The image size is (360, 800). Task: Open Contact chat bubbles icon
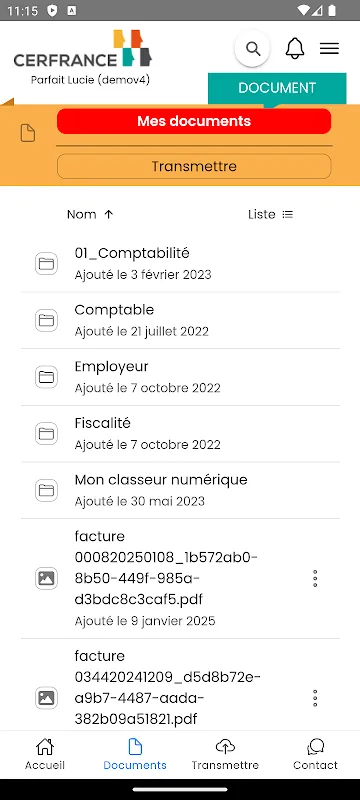click(316, 747)
